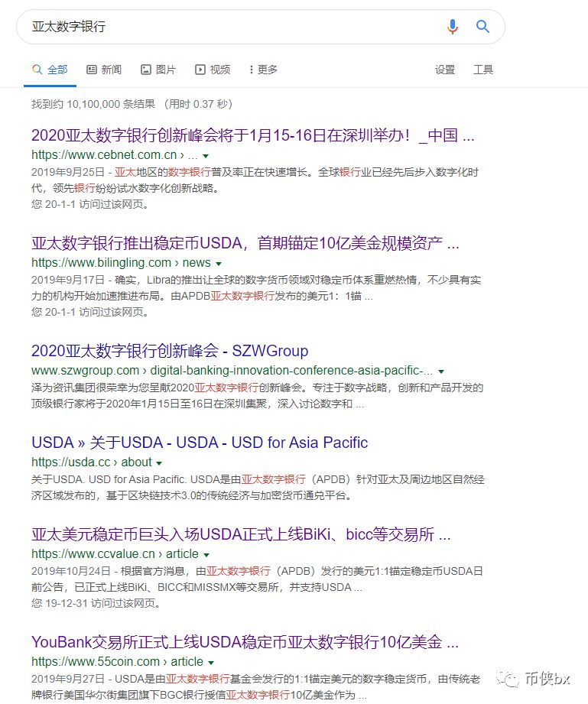Click the www.szwgroup.com digital-banking URL text

[x=232, y=371]
